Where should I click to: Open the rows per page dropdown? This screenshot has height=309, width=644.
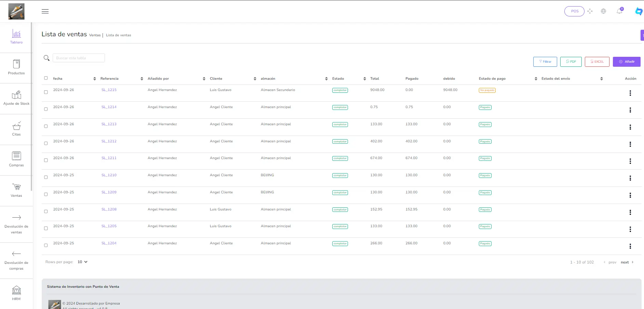(82, 262)
